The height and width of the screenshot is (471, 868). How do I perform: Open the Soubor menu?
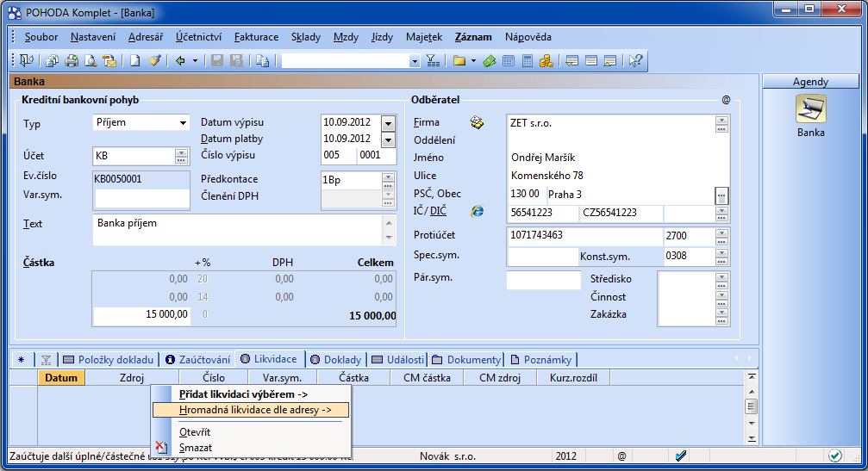41,37
